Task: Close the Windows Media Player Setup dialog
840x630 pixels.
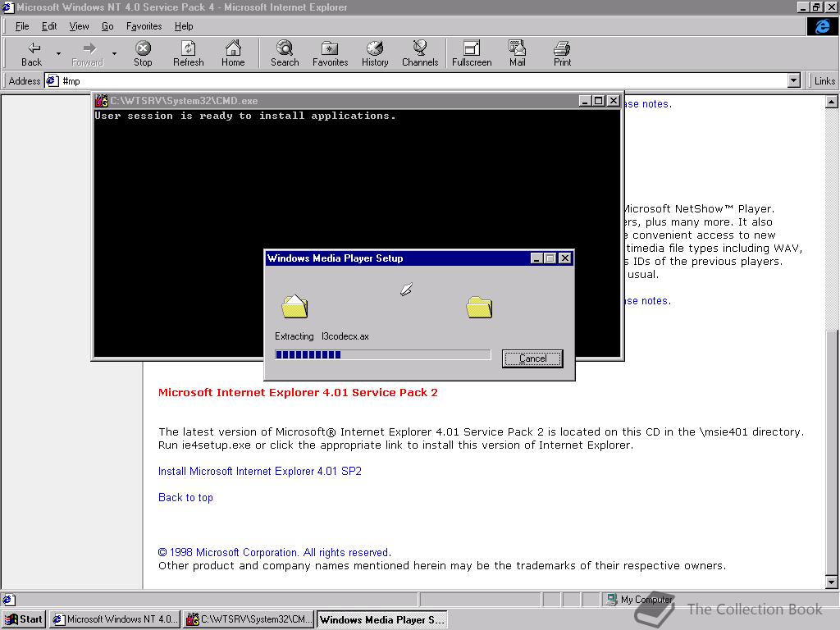Action: pos(564,258)
